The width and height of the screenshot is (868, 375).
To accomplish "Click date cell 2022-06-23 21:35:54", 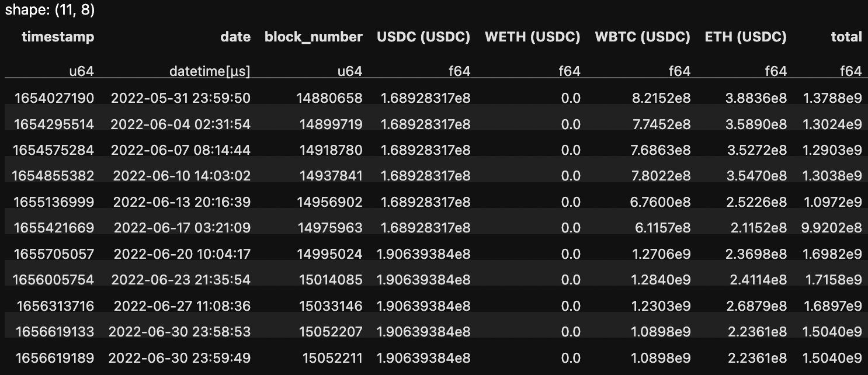I will [x=180, y=280].
